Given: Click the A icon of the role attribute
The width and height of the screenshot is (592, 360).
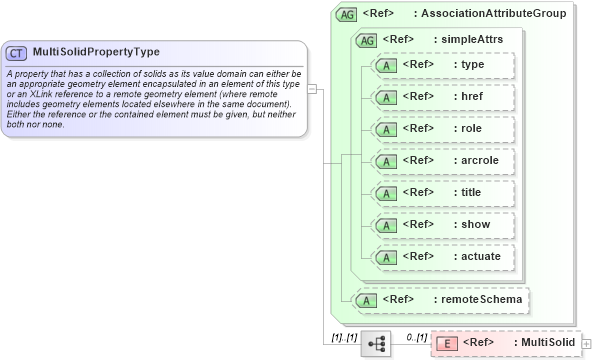Looking at the screenshot, I should point(386,130).
